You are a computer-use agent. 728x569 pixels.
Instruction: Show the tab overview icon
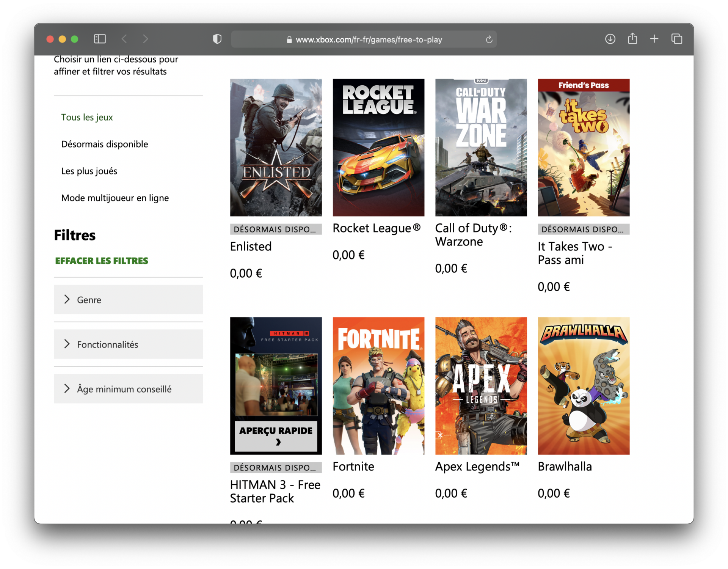677,39
